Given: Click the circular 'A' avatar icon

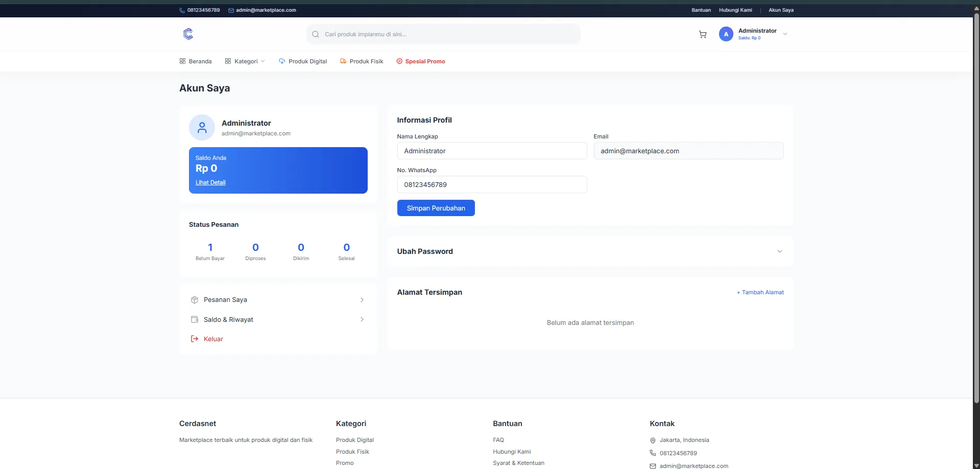Looking at the screenshot, I should (x=726, y=34).
